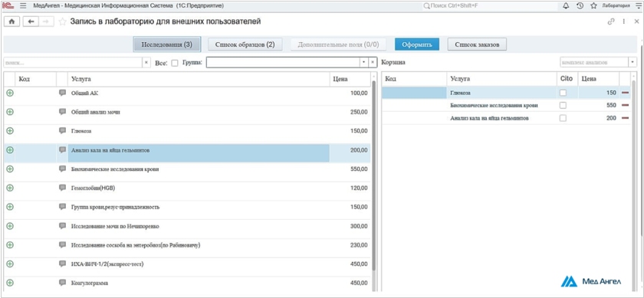The width and height of the screenshot is (644, 298).
Task: Click the Оформить button
Action: coord(417,44)
